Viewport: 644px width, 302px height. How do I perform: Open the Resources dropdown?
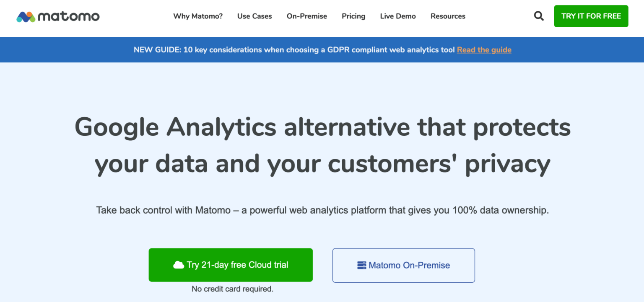point(448,16)
